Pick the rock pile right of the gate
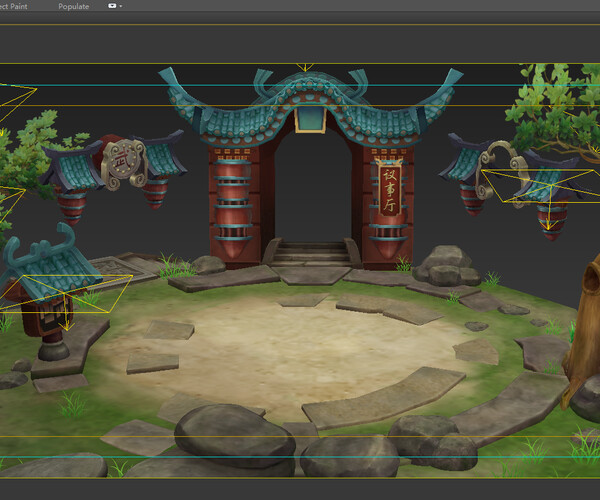This screenshot has height=500, width=600. (x=445, y=265)
